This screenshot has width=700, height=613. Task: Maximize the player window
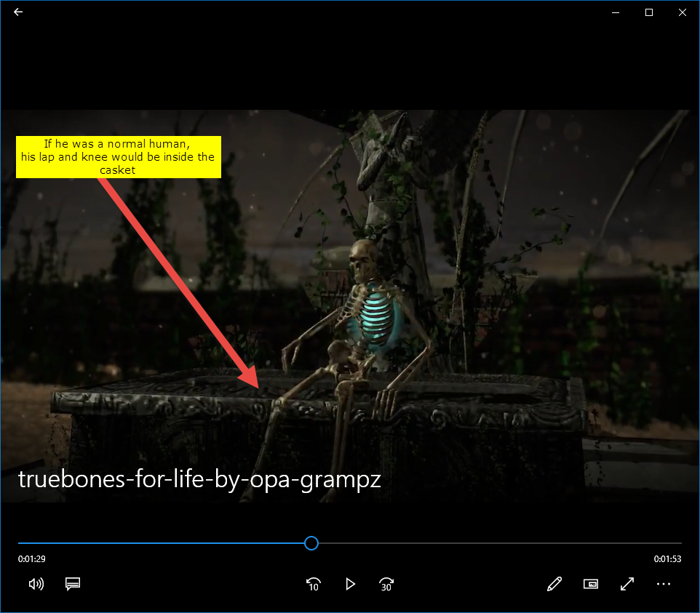649,12
